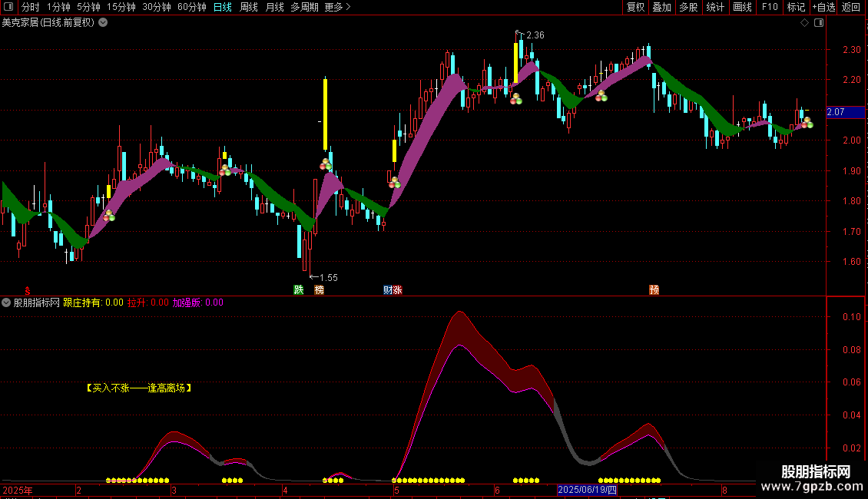868x499 pixels.
Task: Click the 股朋指标网 indicator name
Action: (x=37, y=302)
